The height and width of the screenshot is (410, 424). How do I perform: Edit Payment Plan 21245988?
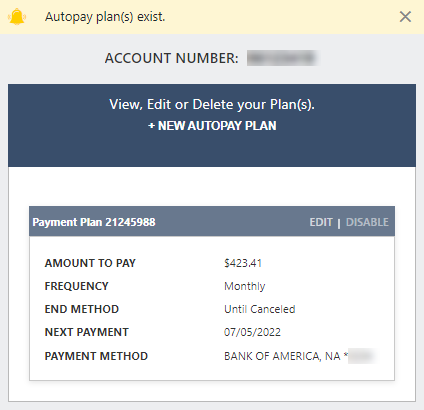(321, 222)
